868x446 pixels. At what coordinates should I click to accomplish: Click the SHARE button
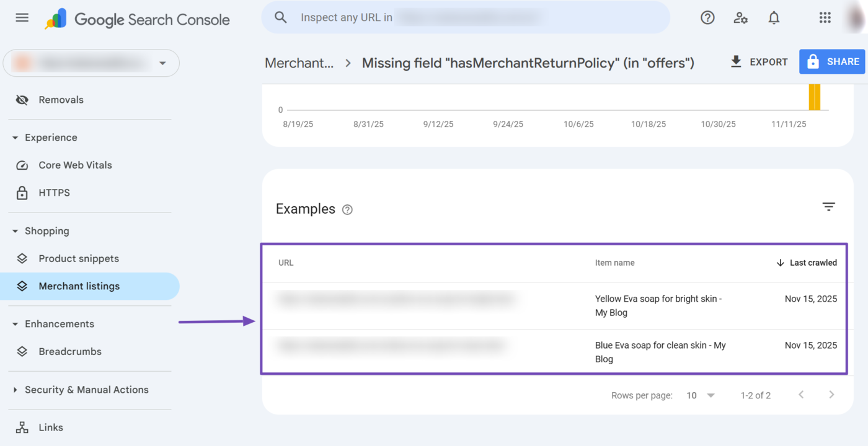click(x=832, y=61)
